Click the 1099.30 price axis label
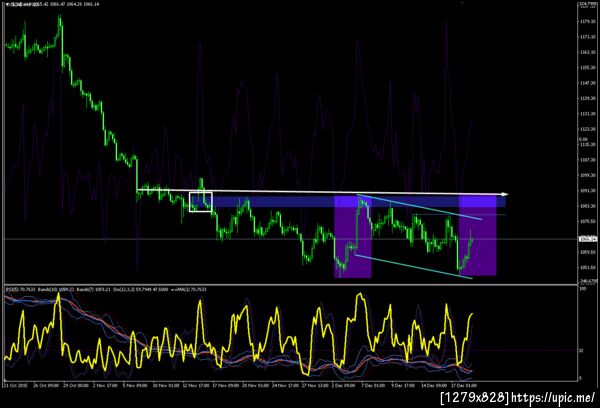 click(x=587, y=175)
